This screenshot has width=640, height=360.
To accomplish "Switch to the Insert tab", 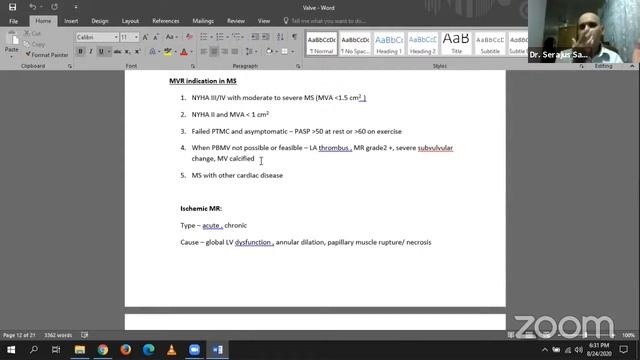I will pos(71,21).
